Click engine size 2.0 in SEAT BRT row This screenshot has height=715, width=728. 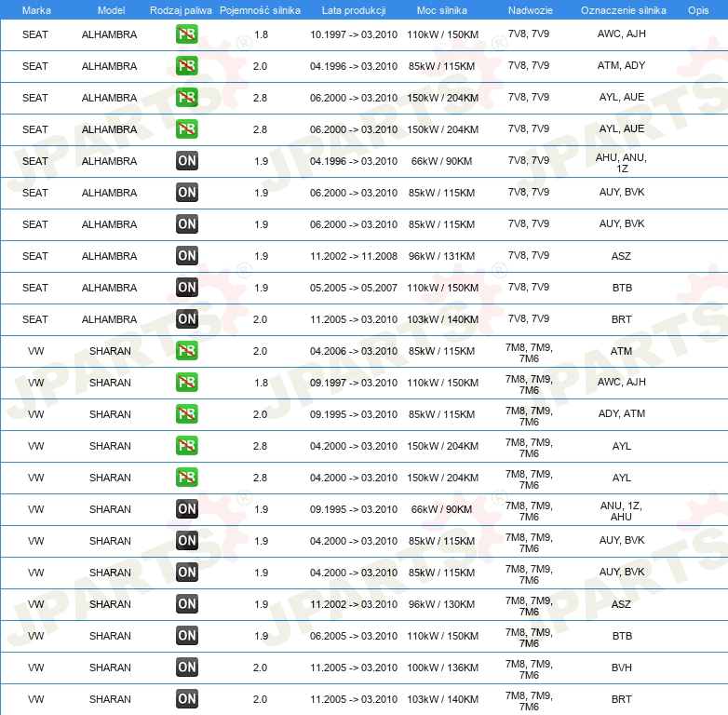pyautogui.click(x=260, y=319)
